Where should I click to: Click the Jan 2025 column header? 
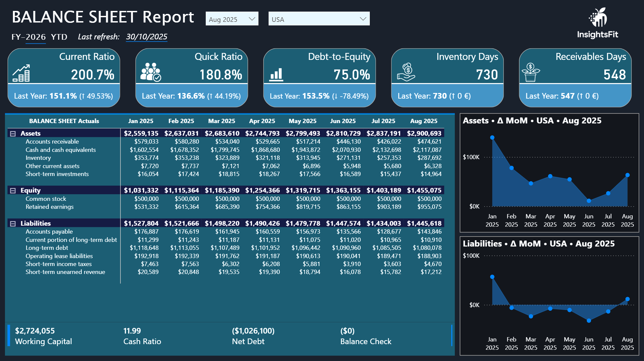[141, 121]
